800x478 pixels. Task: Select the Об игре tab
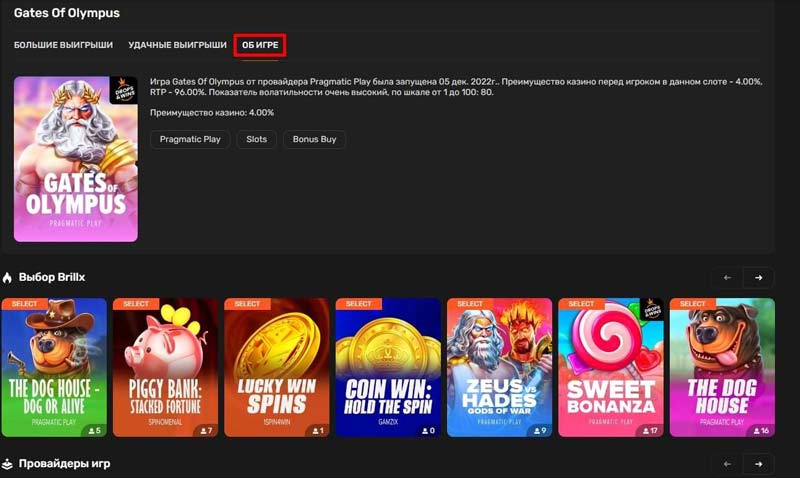click(260, 45)
